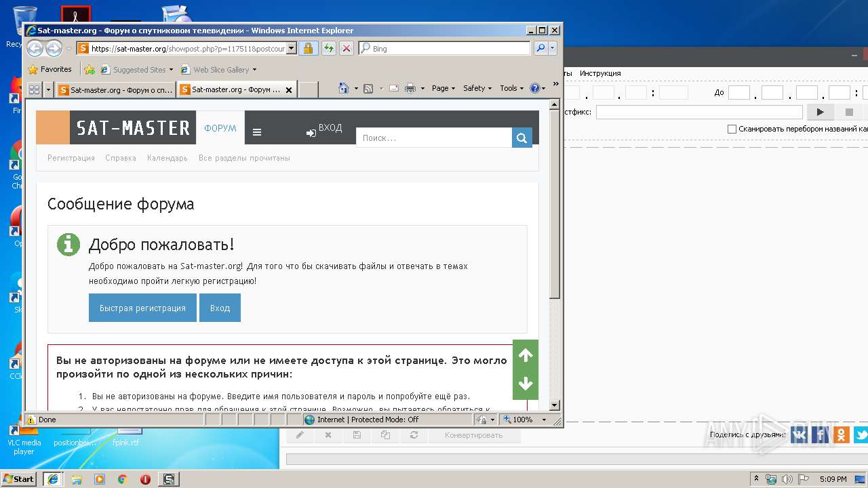The width and height of the screenshot is (868, 488).
Task: Click the save diskette icon in background app
Action: click(x=357, y=435)
